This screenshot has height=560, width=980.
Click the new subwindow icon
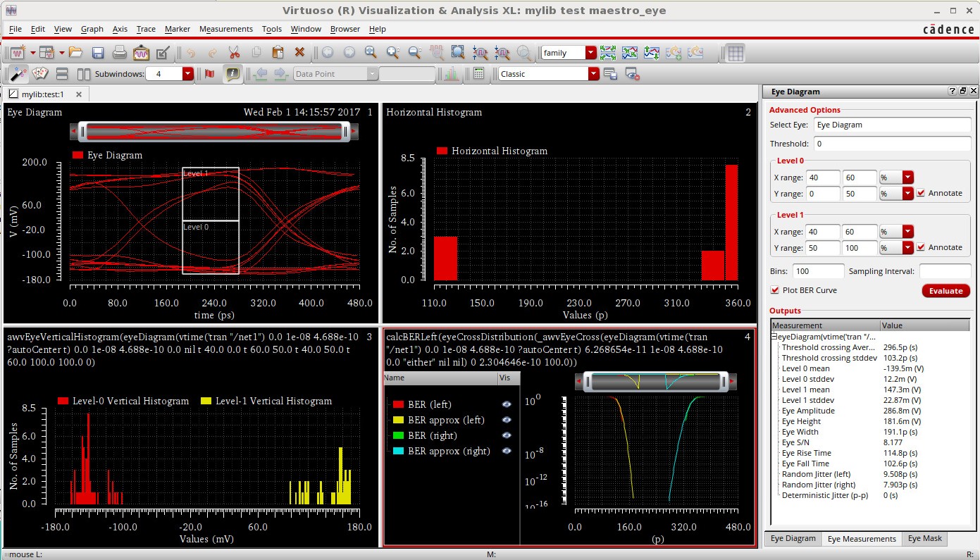pyautogui.click(x=47, y=53)
